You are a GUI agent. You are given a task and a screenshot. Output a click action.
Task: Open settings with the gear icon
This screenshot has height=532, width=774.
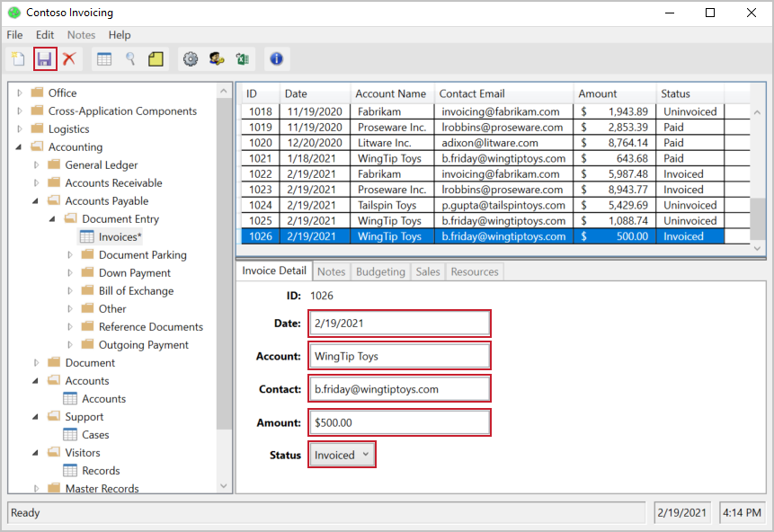pyautogui.click(x=191, y=59)
